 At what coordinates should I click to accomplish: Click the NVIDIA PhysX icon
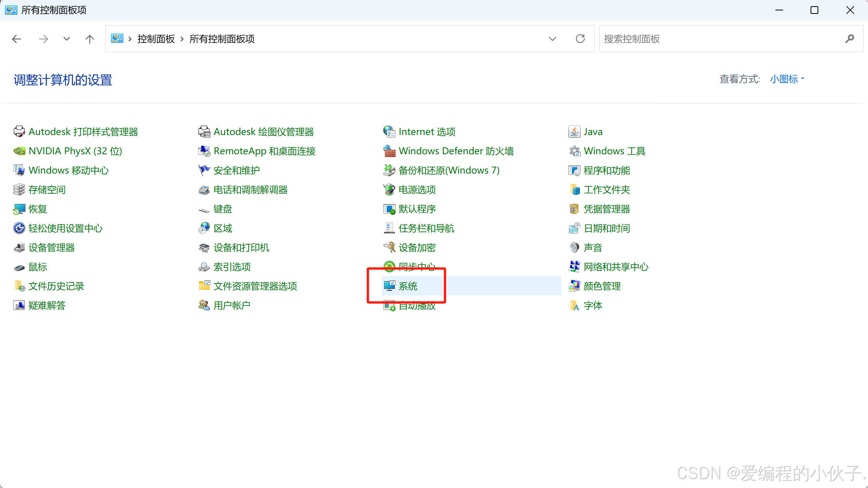[19, 151]
